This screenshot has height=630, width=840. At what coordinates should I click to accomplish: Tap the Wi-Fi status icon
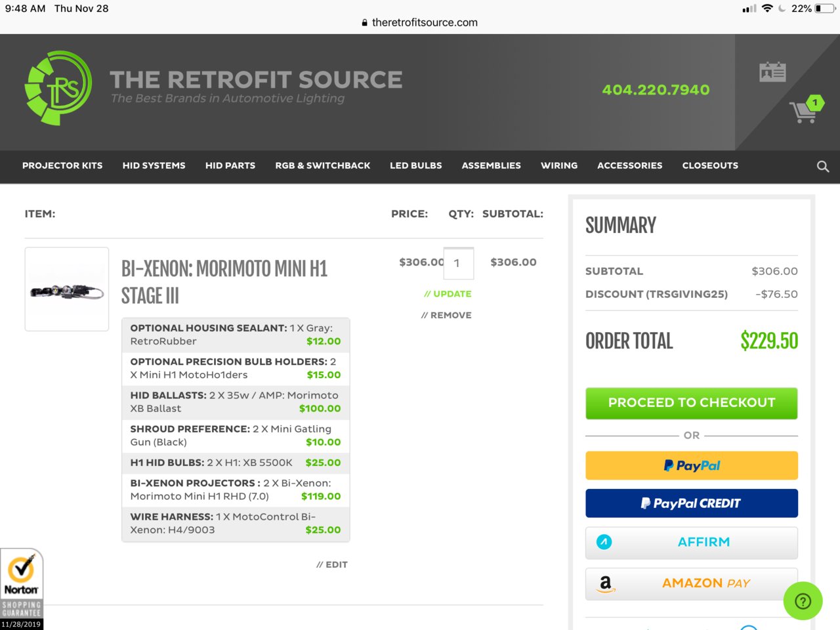point(767,9)
